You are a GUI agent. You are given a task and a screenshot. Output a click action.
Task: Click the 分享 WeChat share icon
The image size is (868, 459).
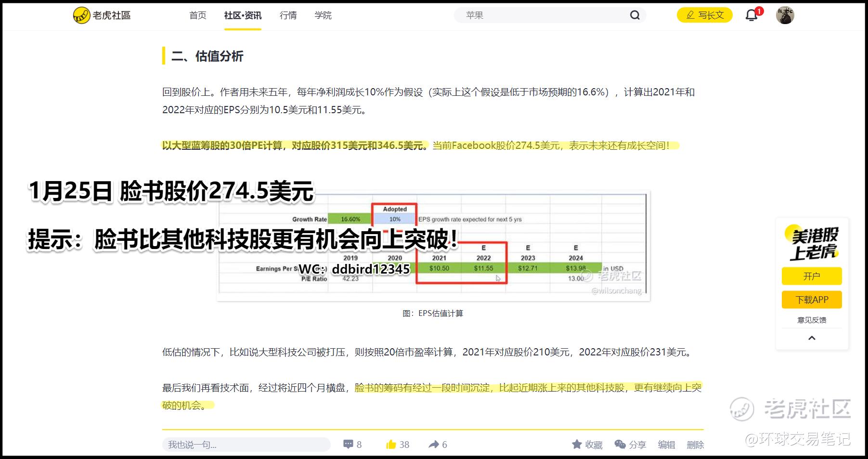point(630,445)
